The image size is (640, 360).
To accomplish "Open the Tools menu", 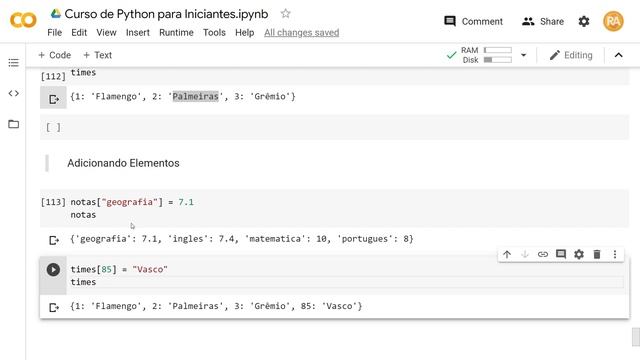I will (x=214, y=33).
